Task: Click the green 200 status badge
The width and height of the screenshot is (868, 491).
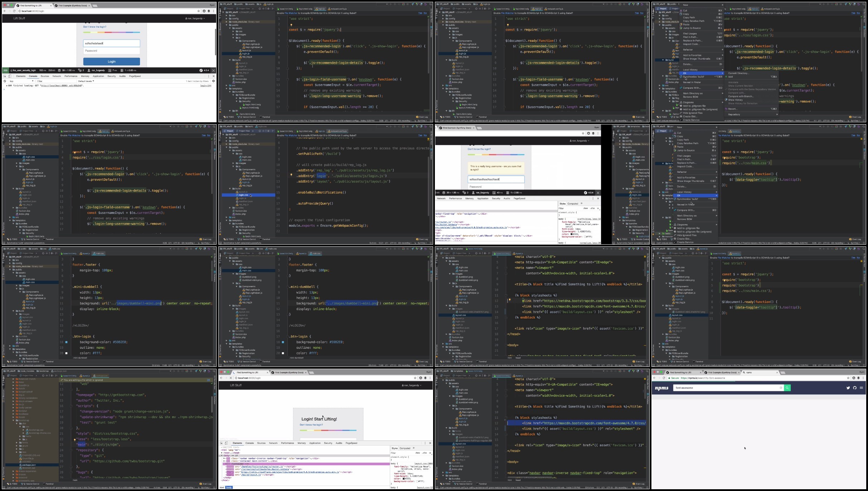Action: pyautogui.click(x=5, y=70)
